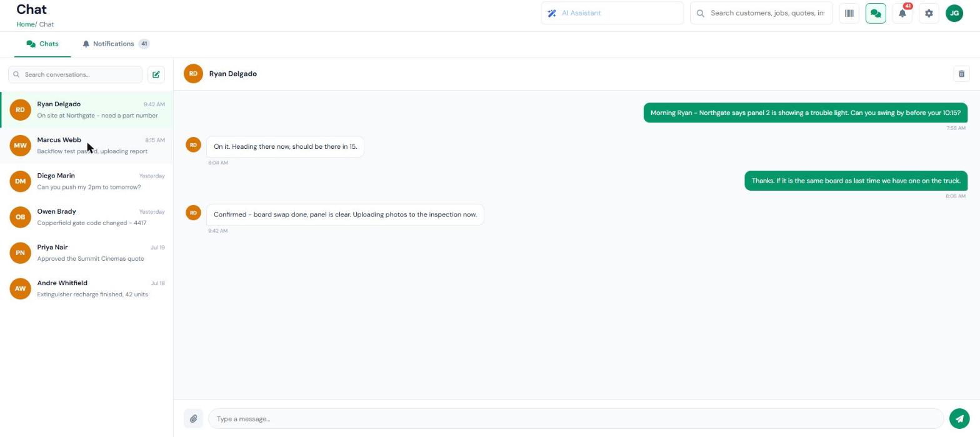Viewport: 980px width, 437px height.
Task: Click 'Morning Ryan - Northgate' sent message
Action: (x=806, y=113)
